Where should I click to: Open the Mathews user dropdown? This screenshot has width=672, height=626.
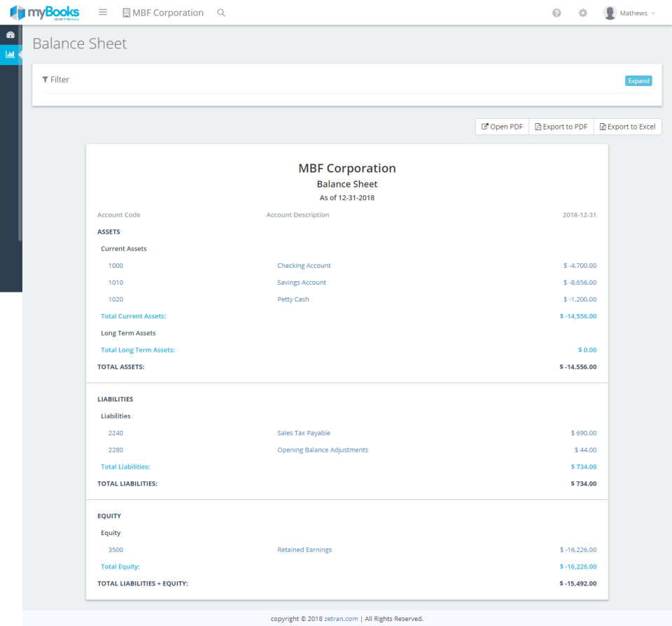pyautogui.click(x=637, y=13)
